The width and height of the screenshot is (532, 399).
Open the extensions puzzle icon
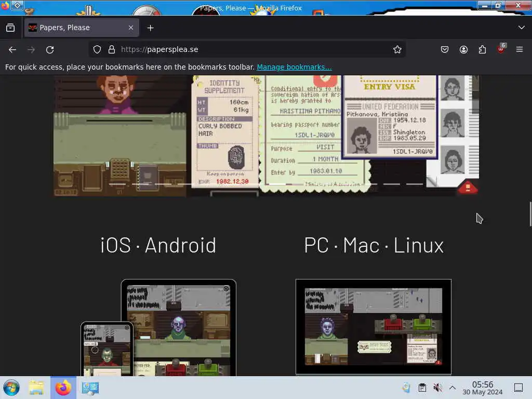point(482,49)
